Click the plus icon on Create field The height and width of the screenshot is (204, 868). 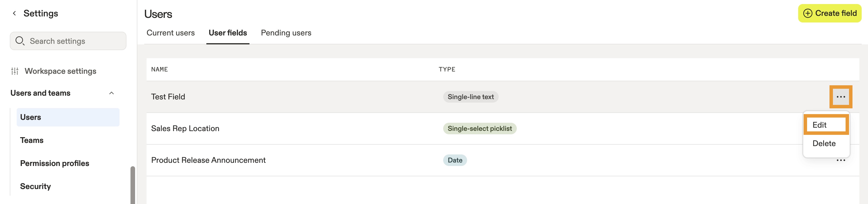click(x=807, y=13)
